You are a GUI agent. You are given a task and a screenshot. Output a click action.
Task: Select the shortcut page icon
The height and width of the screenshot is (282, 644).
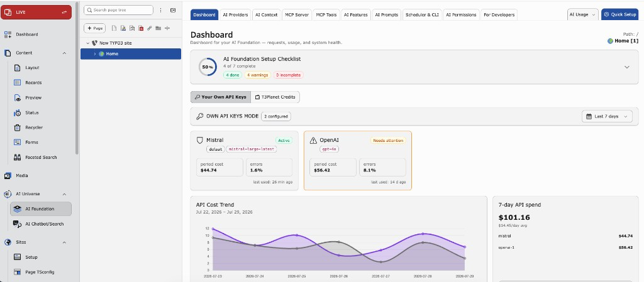[x=132, y=28]
